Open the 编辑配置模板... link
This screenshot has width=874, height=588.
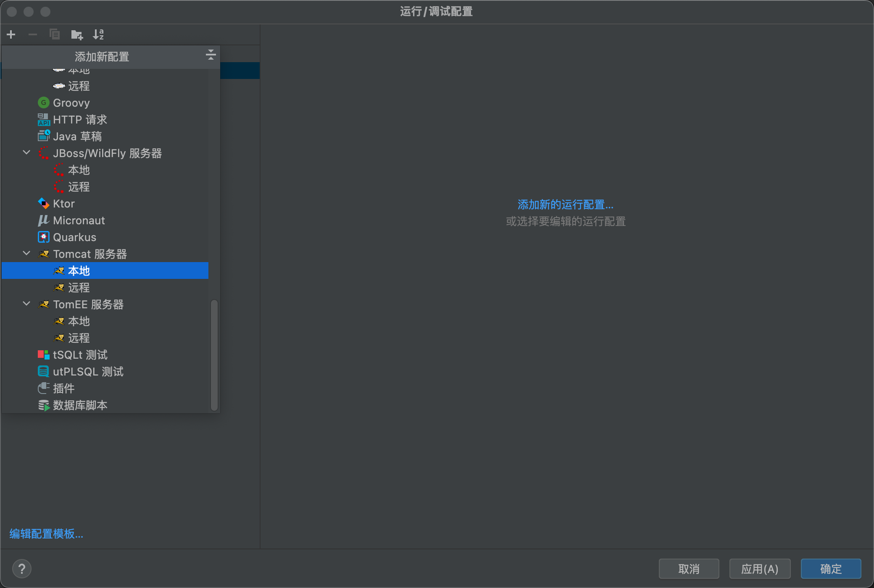46,533
